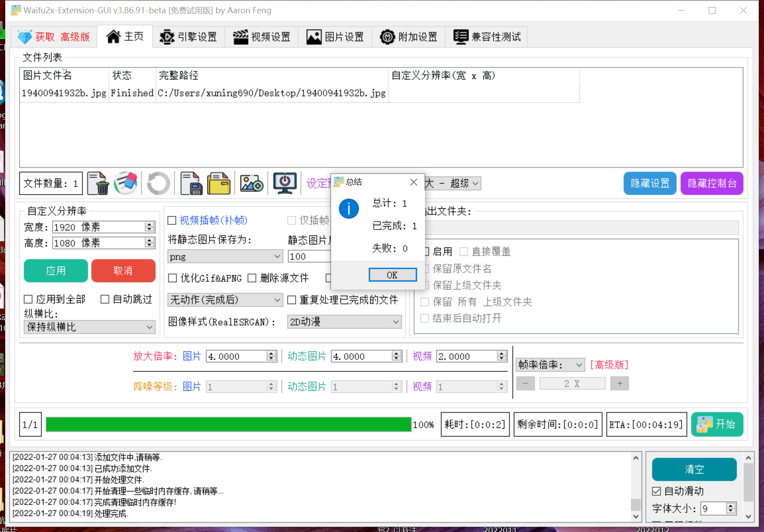Switch to the 主页 home tab
Viewport: 764px width, 532px height.
(125, 36)
